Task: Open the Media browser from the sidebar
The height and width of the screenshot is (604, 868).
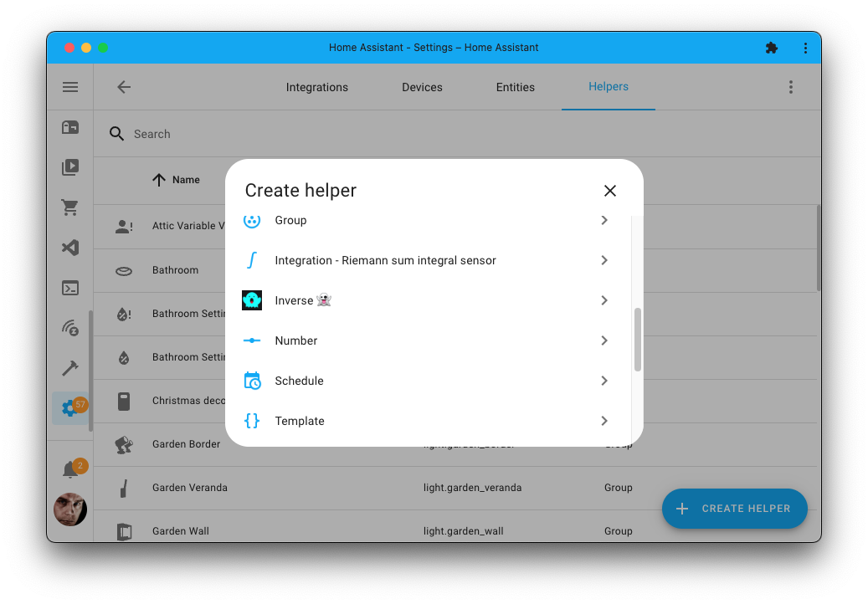Action: pyautogui.click(x=70, y=167)
